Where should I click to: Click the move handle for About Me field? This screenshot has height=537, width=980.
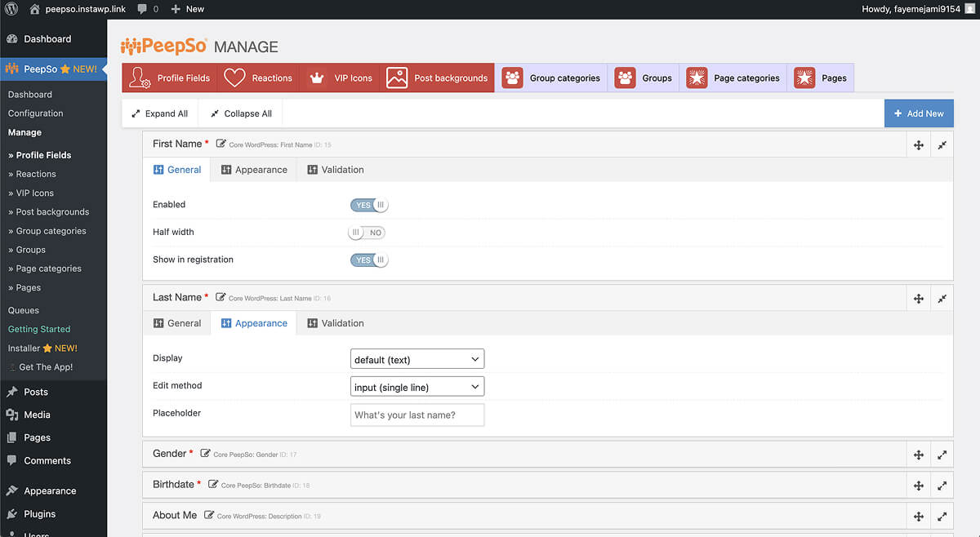(919, 517)
